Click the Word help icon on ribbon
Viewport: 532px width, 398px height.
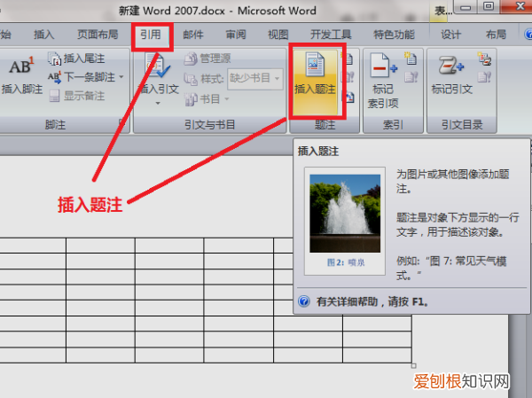tap(528, 35)
